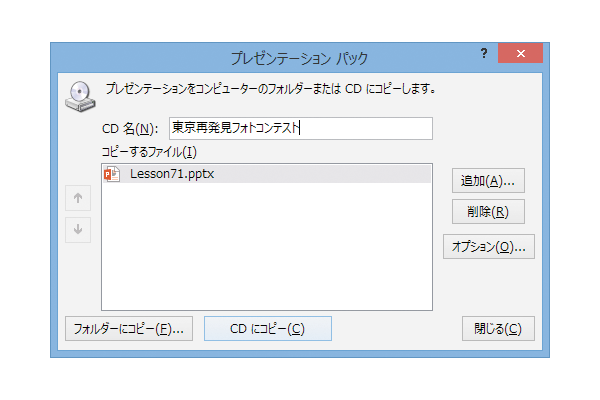Click the dialog description text about CD copying

pyautogui.click(x=271, y=89)
